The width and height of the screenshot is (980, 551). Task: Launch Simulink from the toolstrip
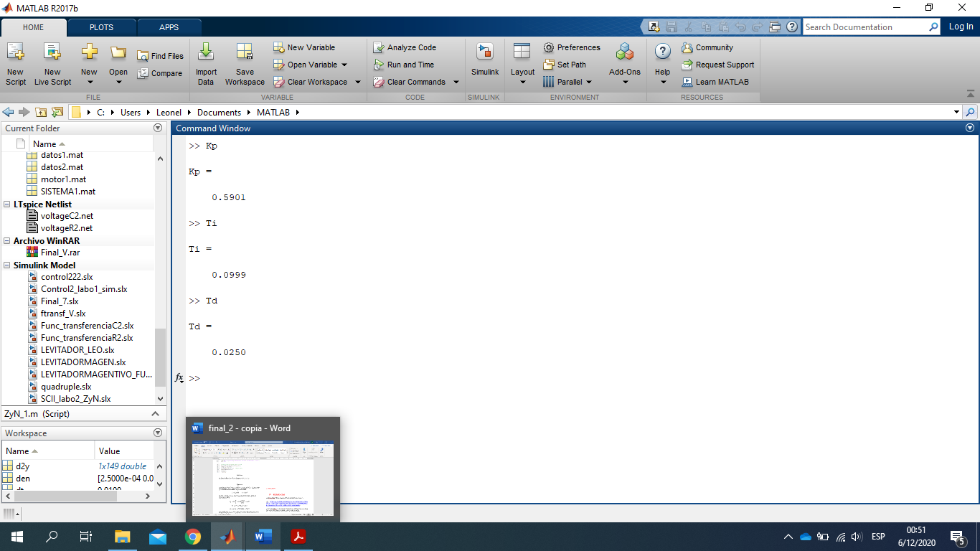tap(485, 60)
